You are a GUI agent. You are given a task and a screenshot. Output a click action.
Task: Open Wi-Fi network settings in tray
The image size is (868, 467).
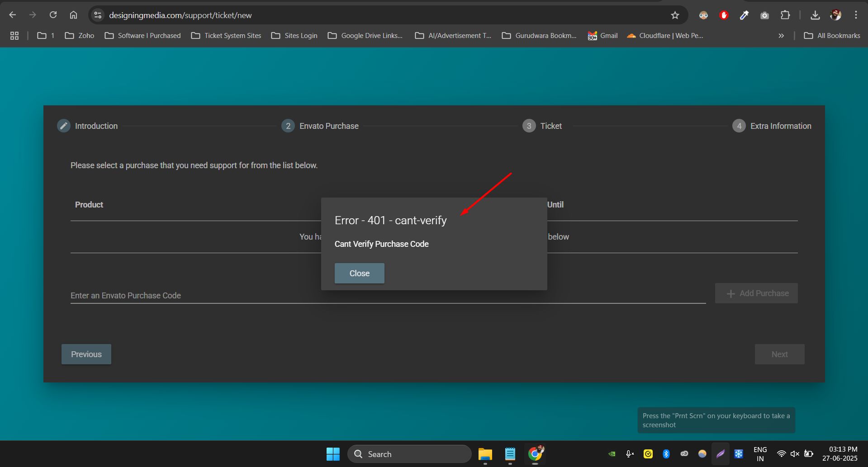(x=781, y=454)
